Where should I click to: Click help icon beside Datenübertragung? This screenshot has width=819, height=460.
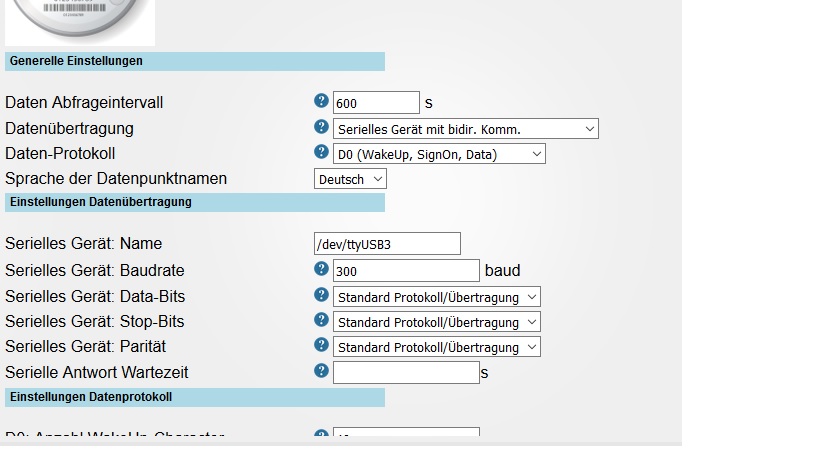pos(321,127)
